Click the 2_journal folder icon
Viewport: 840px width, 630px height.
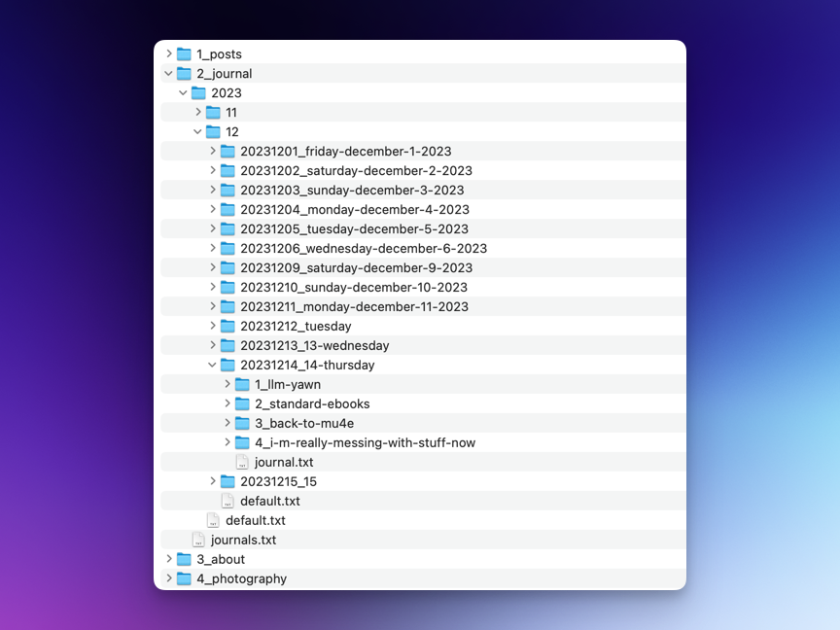[185, 73]
